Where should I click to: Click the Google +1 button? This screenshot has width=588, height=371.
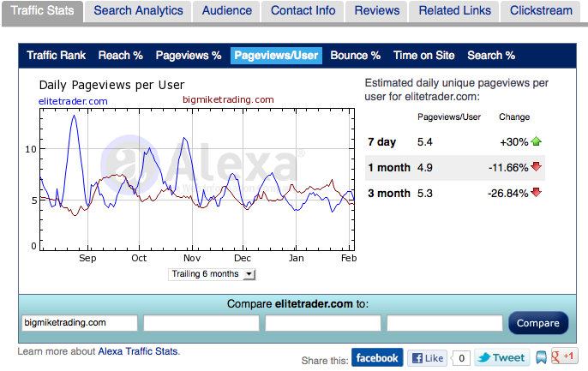pyautogui.click(x=564, y=356)
